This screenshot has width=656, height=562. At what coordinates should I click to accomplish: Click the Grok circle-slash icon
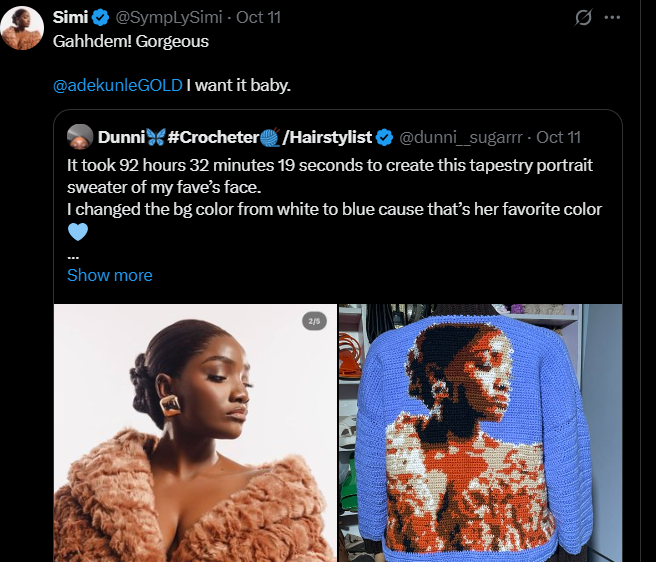pyautogui.click(x=586, y=18)
